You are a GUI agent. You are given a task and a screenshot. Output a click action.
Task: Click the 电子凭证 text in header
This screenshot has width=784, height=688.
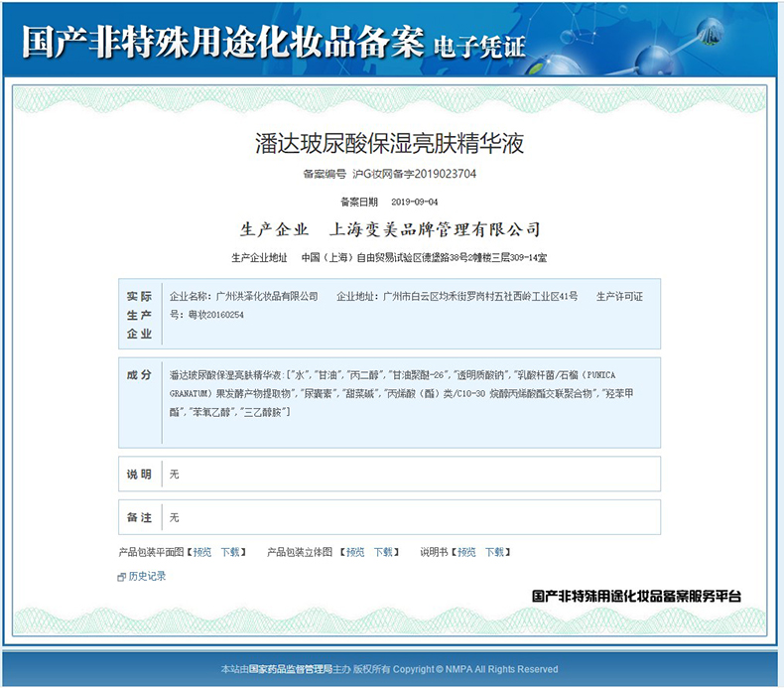coord(479,47)
